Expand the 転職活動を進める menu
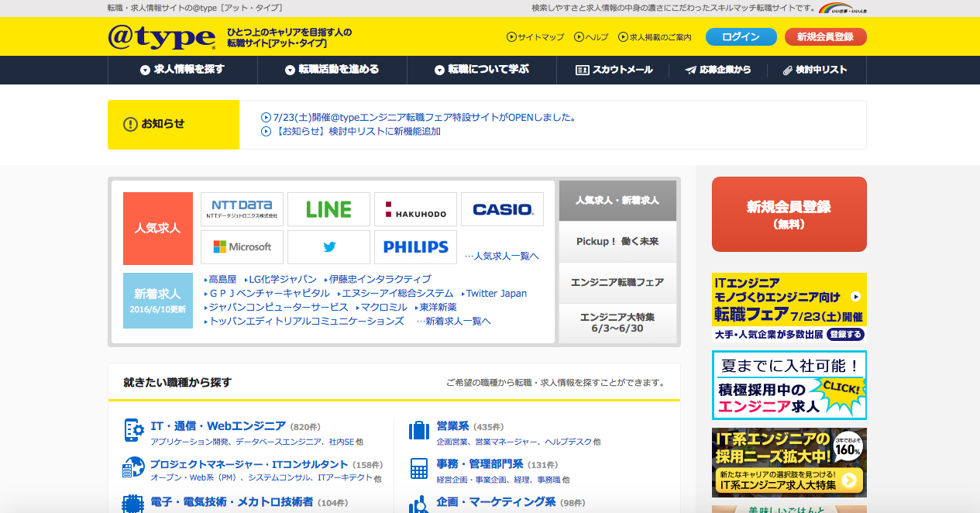This screenshot has height=513, width=980. click(x=332, y=70)
